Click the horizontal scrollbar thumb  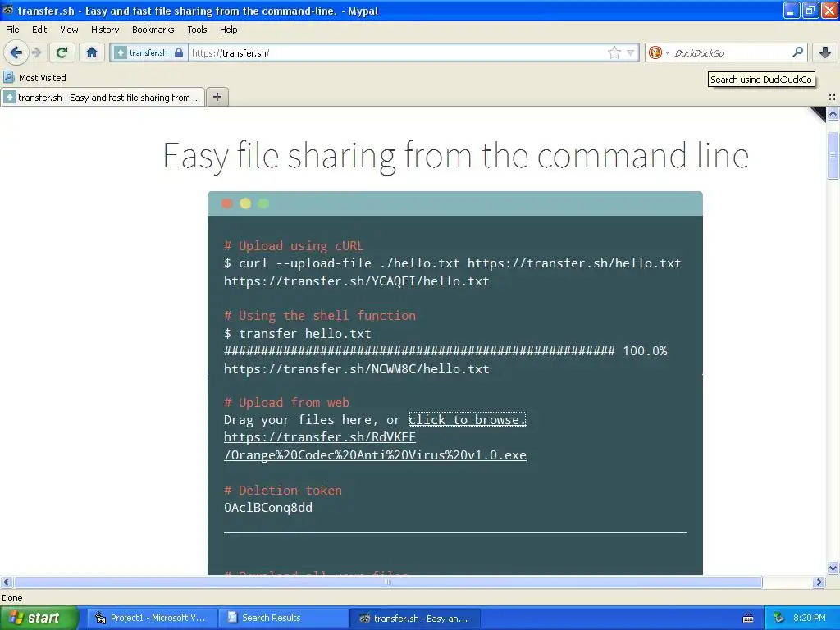coord(388,582)
